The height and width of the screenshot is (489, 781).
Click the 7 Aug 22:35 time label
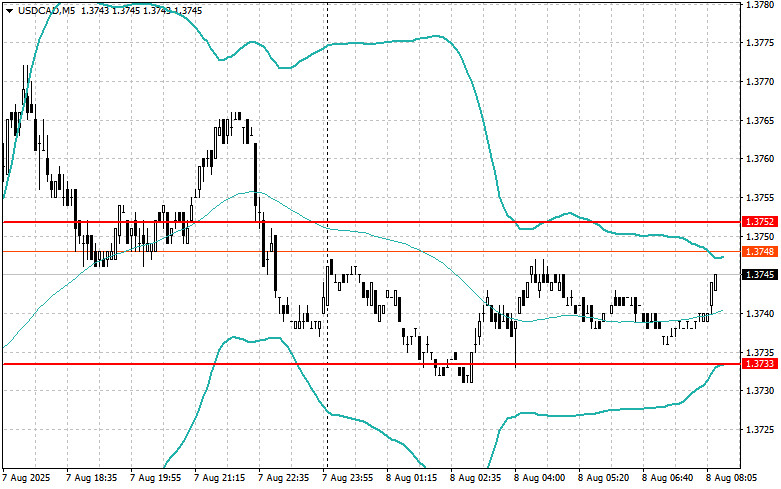[x=283, y=478]
